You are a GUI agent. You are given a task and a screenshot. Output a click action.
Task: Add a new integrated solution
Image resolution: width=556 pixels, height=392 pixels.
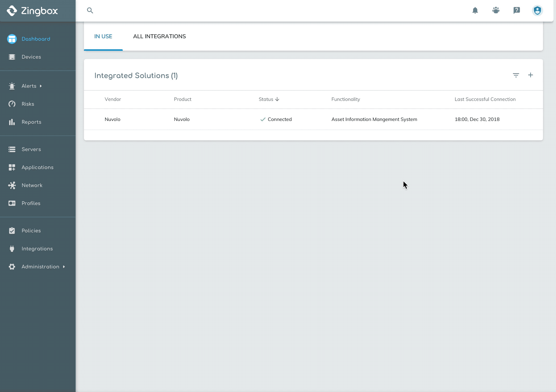point(531,75)
